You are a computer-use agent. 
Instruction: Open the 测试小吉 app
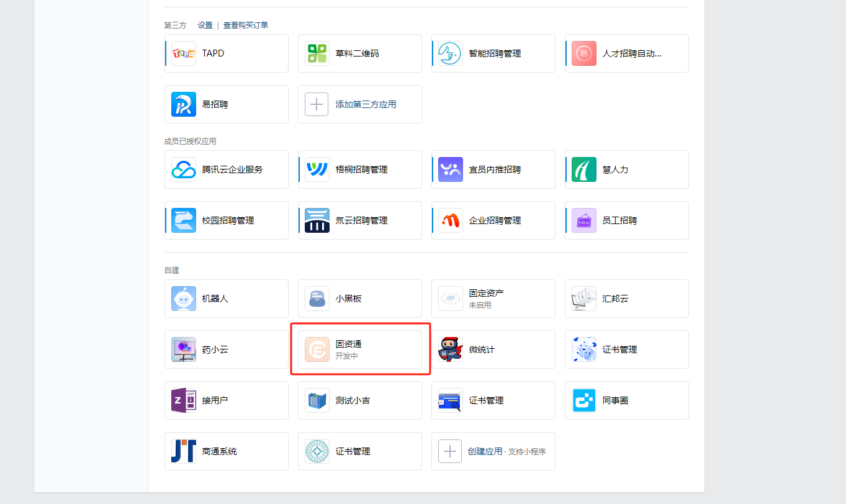[x=360, y=400]
